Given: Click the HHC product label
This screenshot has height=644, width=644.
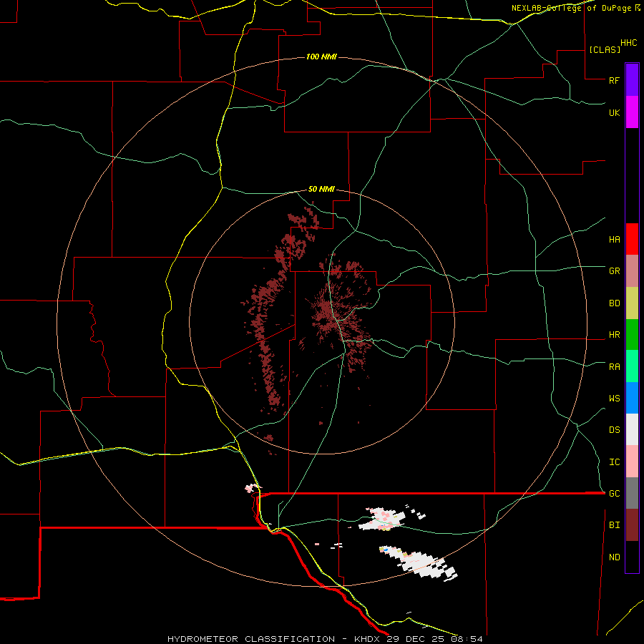Looking at the screenshot, I should 628,42.
